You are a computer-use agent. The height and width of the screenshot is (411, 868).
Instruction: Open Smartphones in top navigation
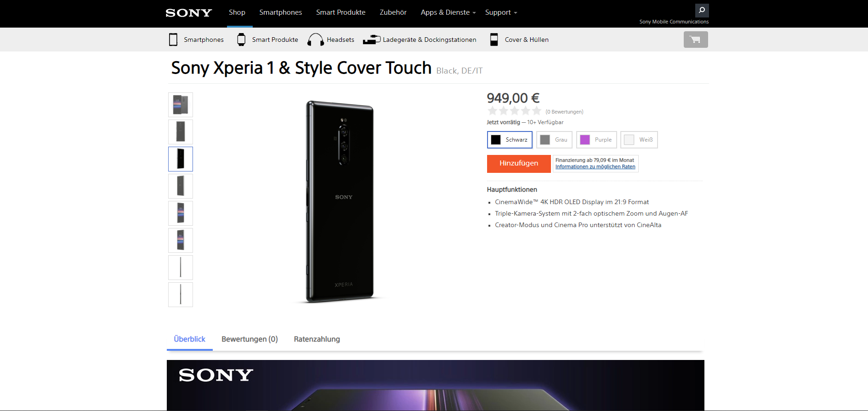click(280, 12)
